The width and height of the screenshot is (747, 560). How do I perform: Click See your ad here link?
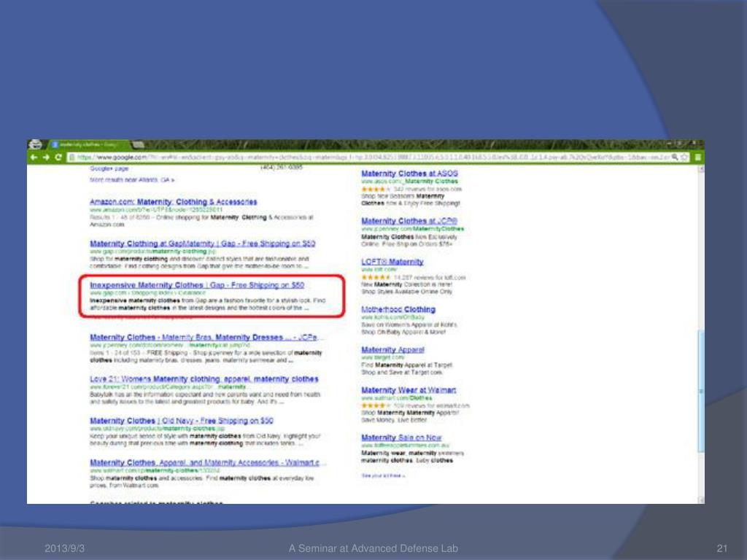383,475
